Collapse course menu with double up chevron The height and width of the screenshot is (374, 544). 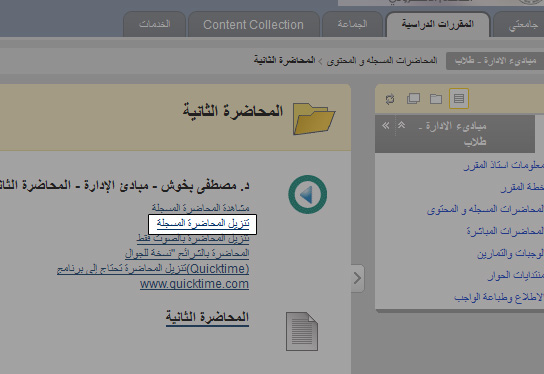401,125
